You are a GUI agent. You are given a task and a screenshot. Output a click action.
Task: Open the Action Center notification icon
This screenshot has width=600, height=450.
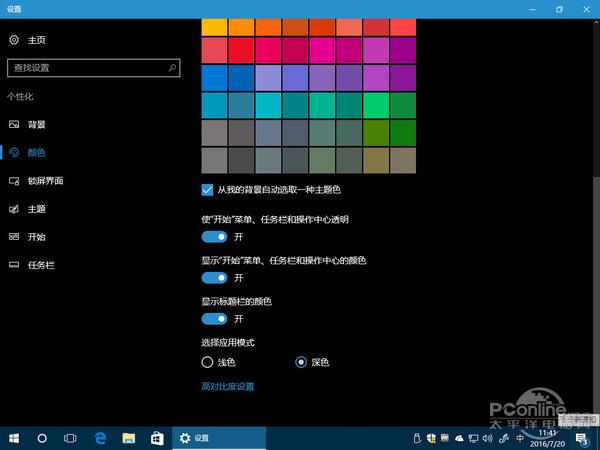click(x=582, y=439)
